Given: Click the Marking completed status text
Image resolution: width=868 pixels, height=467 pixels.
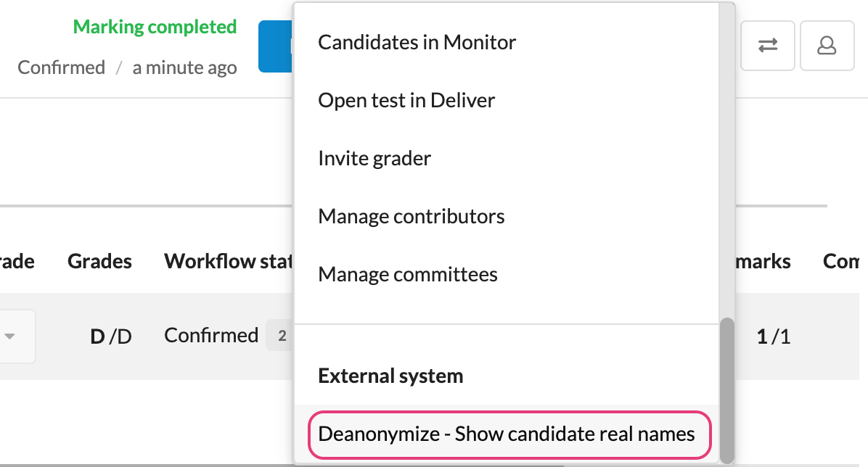Looking at the screenshot, I should [x=155, y=27].
